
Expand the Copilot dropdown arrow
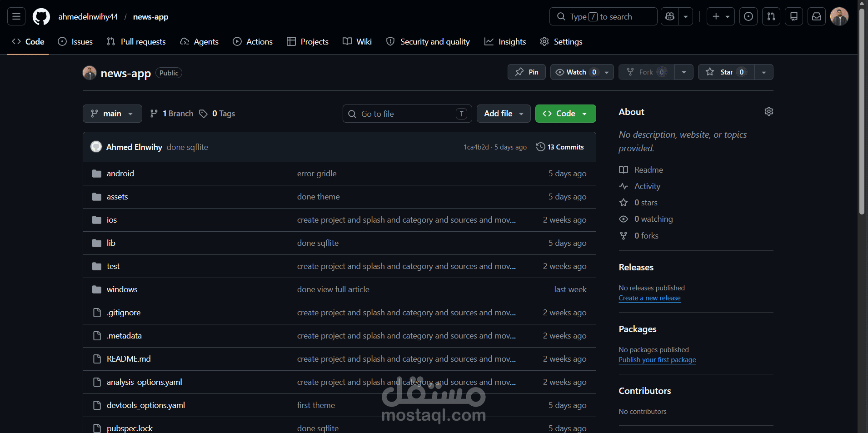coord(686,17)
